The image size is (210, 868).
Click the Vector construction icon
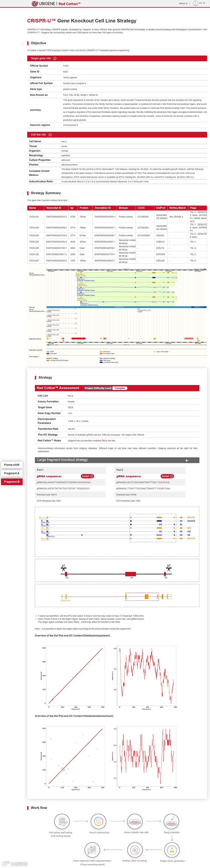click(x=98, y=822)
